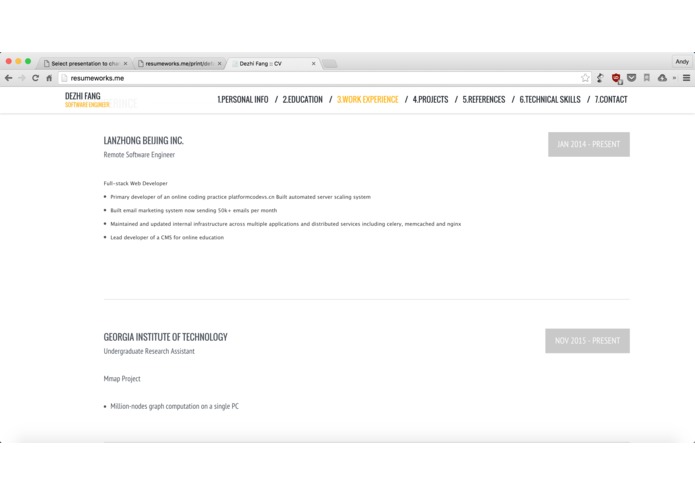695x494 pixels.
Task: Switch to the 'Select presentation' tab
Action: (84, 63)
